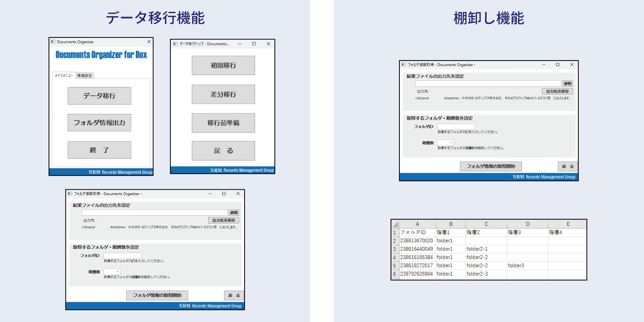Click the app icon in the Documents Organizer title bar
This screenshot has width=644, height=322.
(x=53, y=42)
